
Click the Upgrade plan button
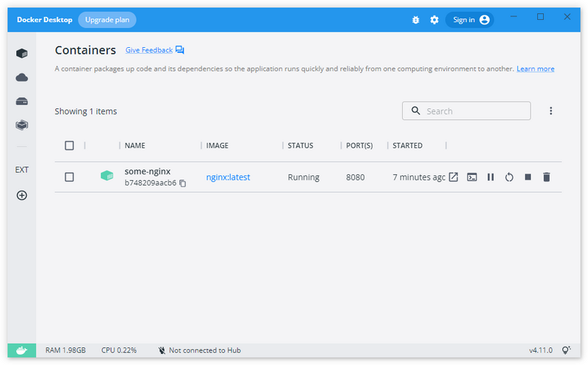pyautogui.click(x=107, y=20)
